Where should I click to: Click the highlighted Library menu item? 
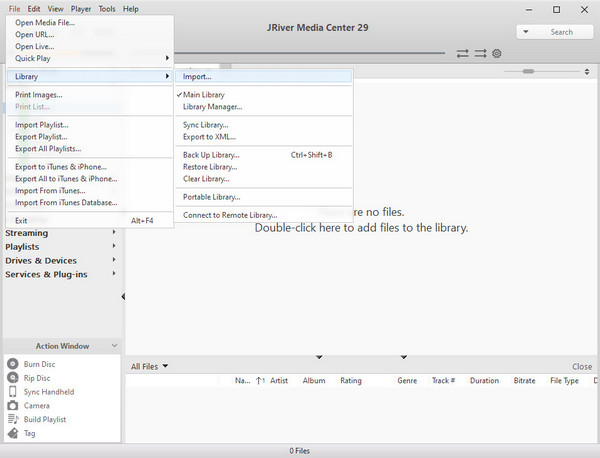pos(90,76)
